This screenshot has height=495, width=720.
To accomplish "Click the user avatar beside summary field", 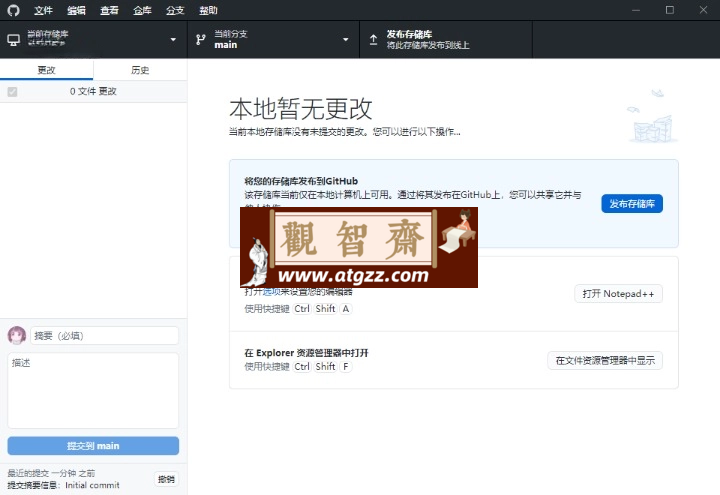I will point(17,336).
